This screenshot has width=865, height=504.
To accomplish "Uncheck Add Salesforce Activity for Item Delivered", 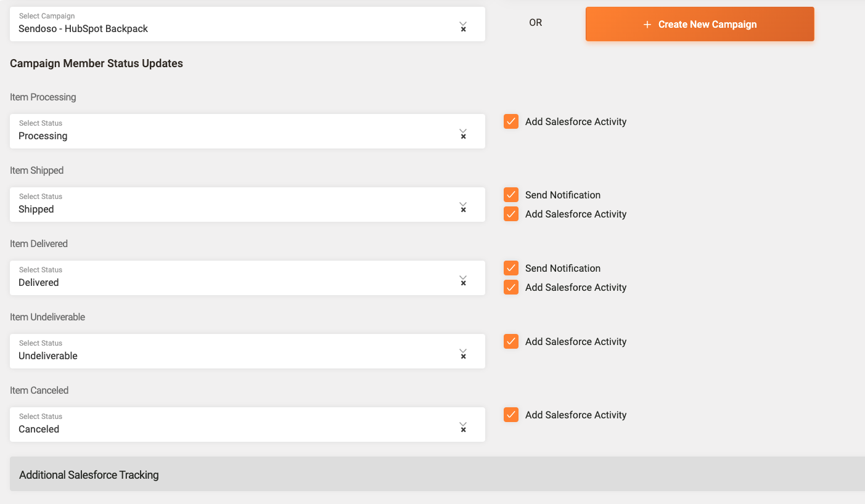I will pos(511,287).
